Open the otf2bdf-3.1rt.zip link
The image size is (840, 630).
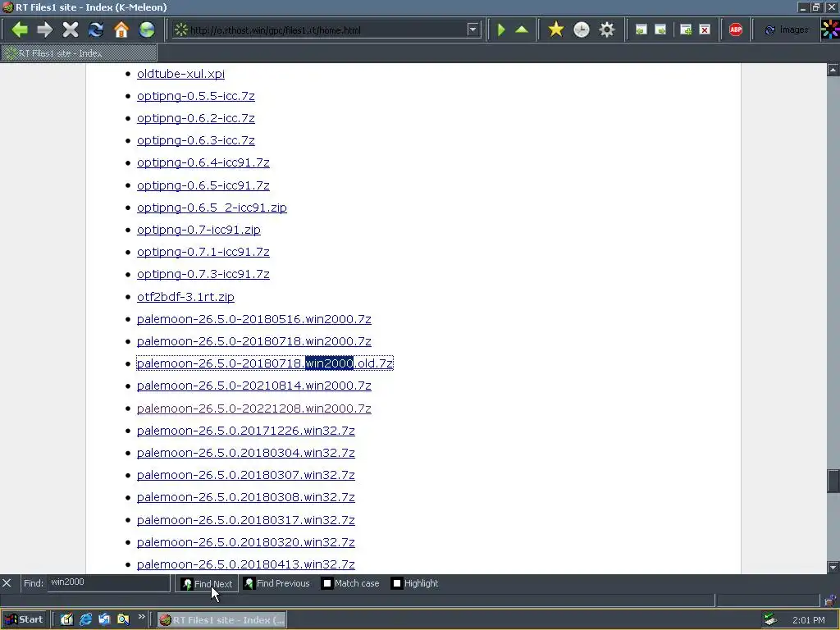point(185,297)
